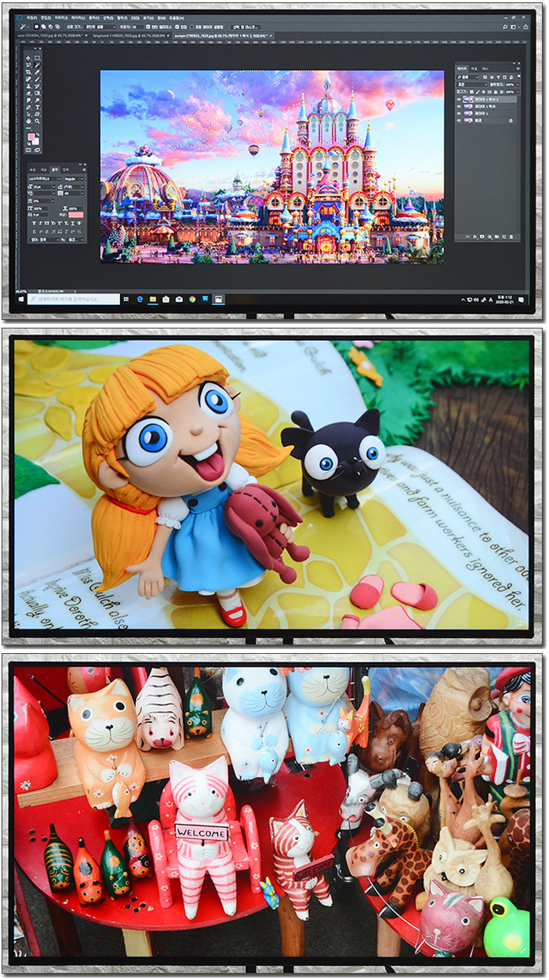Toggle the Anti-alias checkbox in options bar
This screenshot has width=549, height=980.
[148, 26]
